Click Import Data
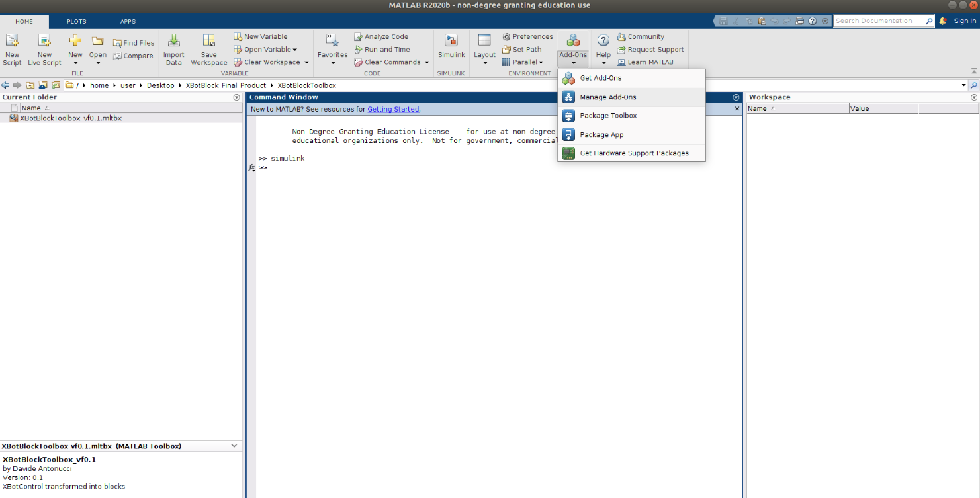 pos(174,49)
